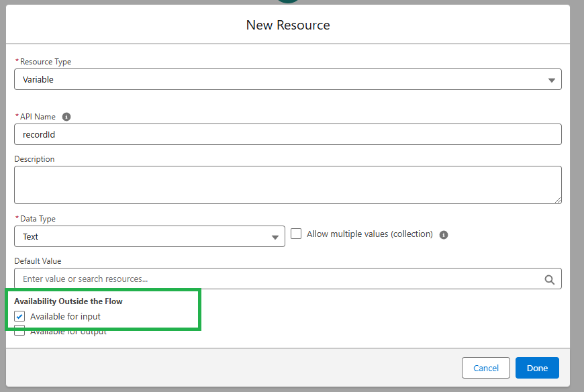Click the Resource Type dropdown arrow
Viewport: 584px width, 392px height.
tap(551, 80)
